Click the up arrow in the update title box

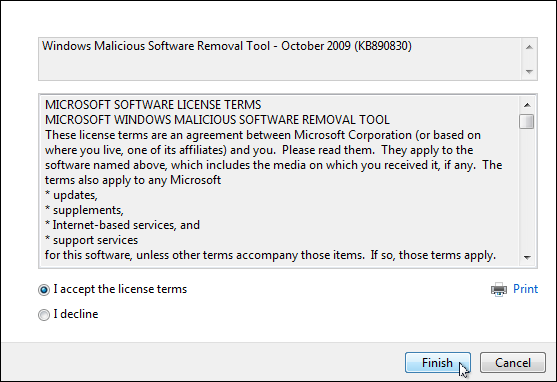(x=529, y=47)
